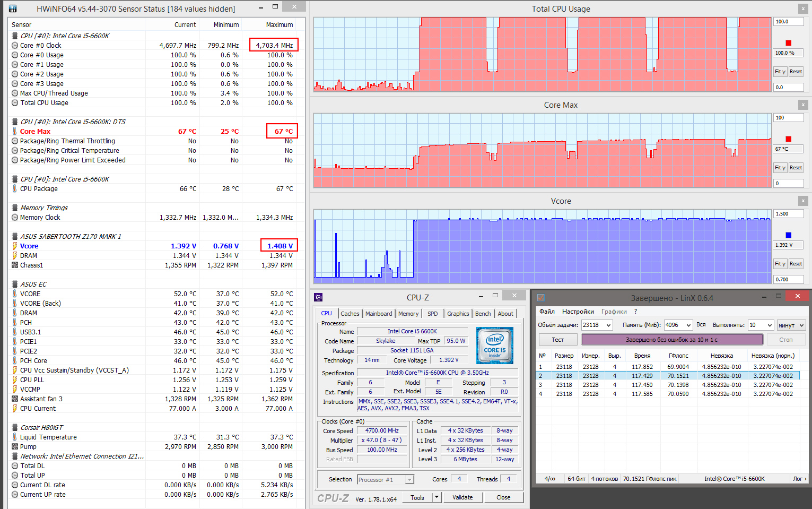The height and width of the screenshot is (509, 812).
Task: Click the Package/Ring Power Limit Exceeded icon
Action: [15, 160]
